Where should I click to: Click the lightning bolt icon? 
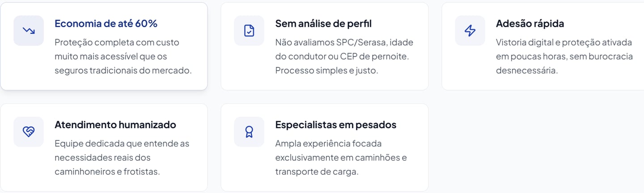click(x=470, y=30)
